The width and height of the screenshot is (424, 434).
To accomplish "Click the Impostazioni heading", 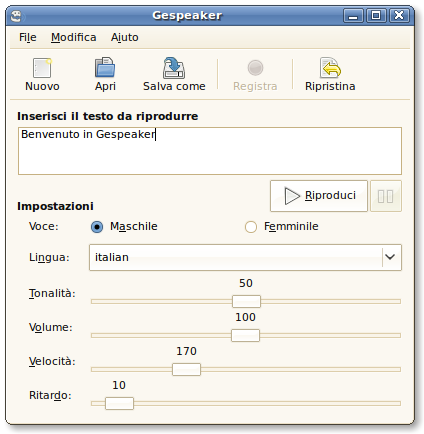I will click(55, 206).
